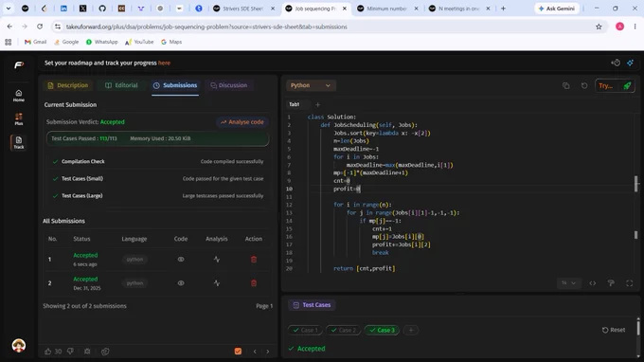Submit code with the rocket icon
The height and width of the screenshot is (362, 644).
coord(627,85)
